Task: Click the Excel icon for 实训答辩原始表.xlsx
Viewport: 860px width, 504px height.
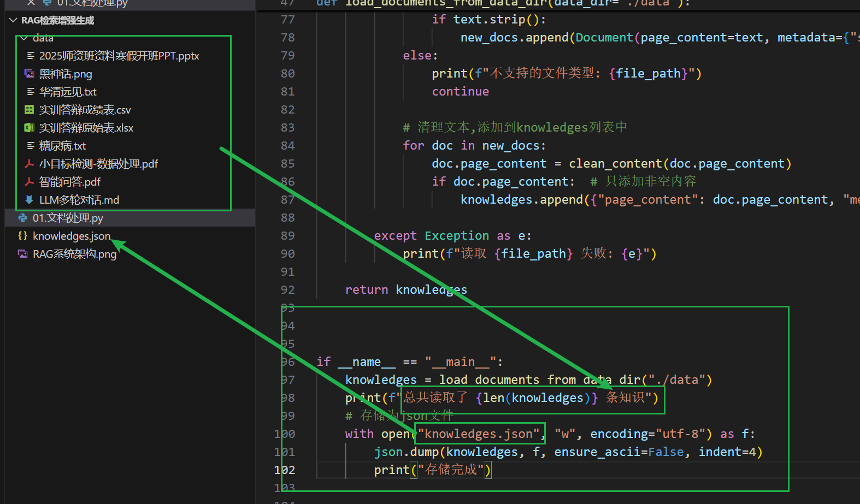Action: point(30,128)
